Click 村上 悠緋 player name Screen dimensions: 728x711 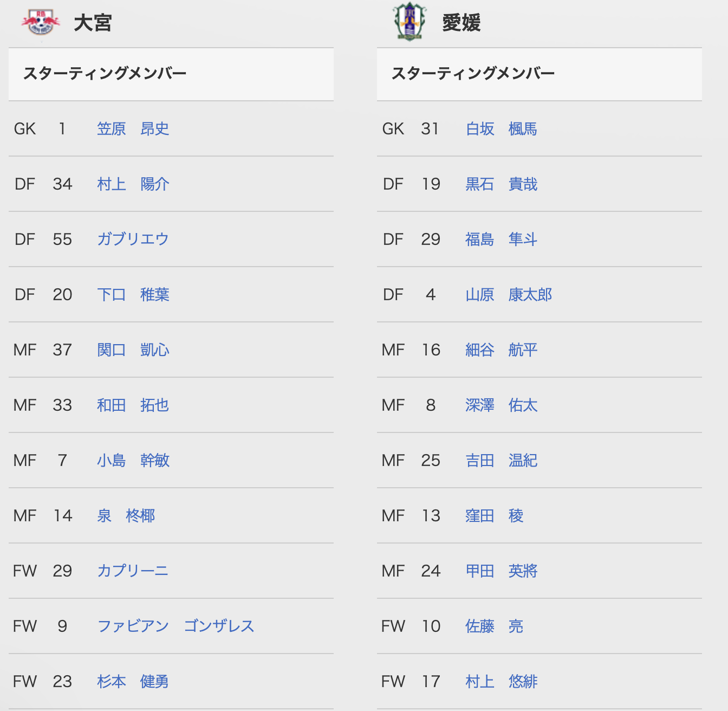coord(502,681)
